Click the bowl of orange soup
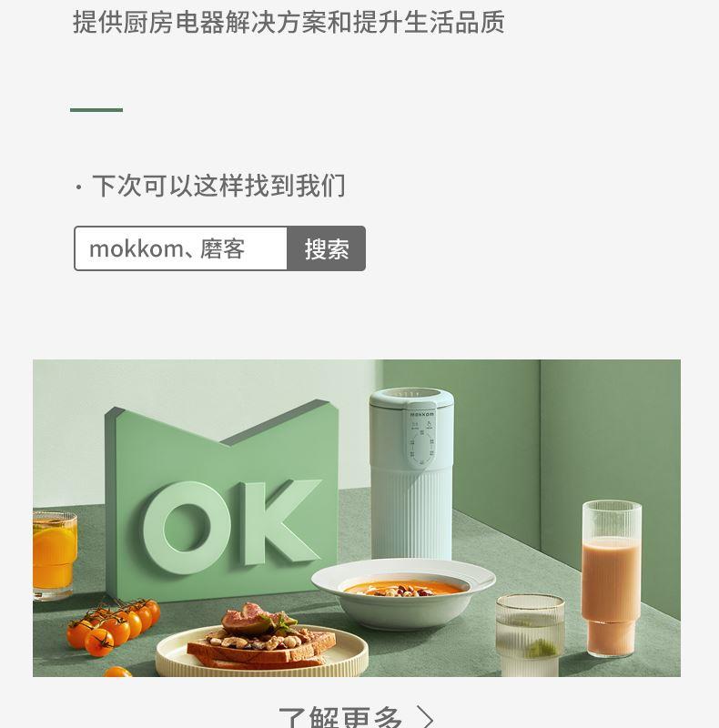Screen dimensions: 719x728 (x=403, y=594)
